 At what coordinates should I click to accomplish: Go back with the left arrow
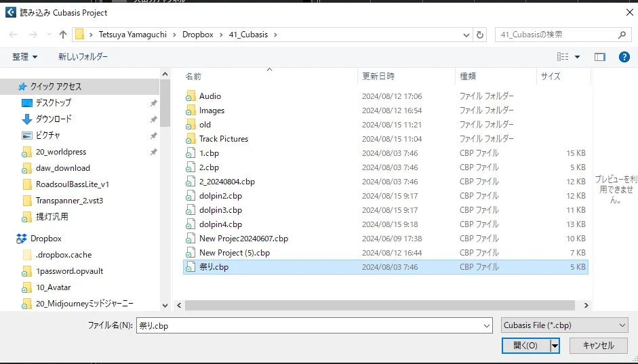click(x=13, y=35)
